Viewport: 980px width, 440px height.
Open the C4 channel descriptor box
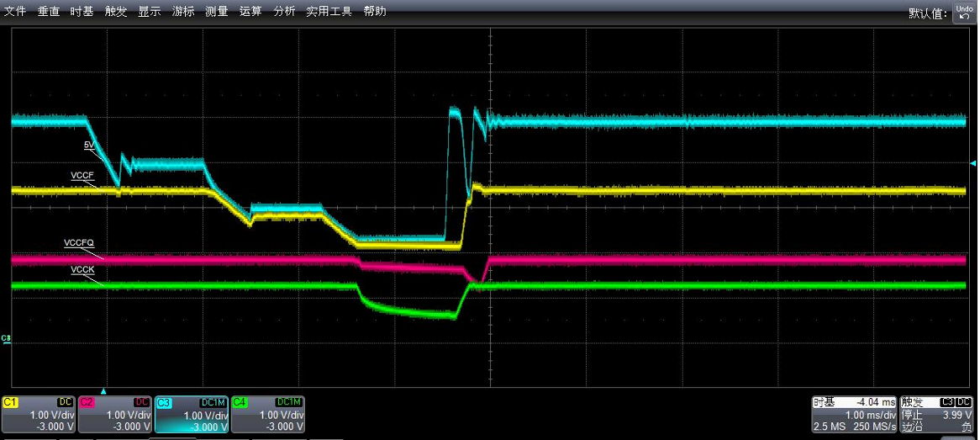[267, 414]
